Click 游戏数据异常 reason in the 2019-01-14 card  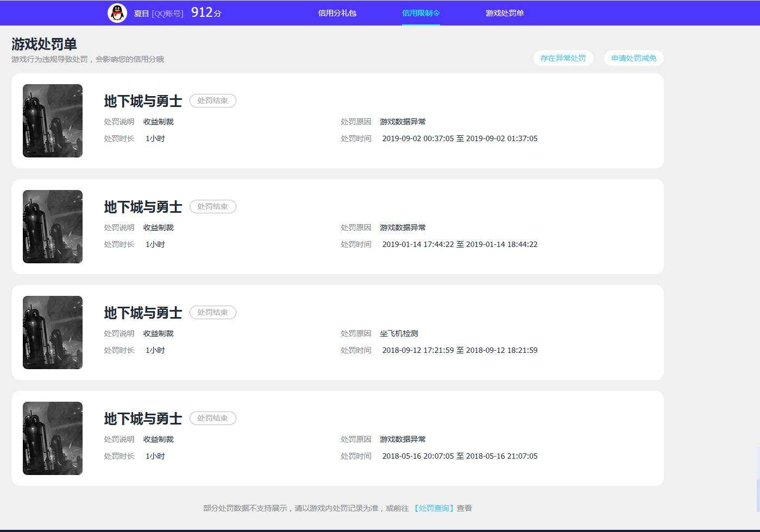(403, 227)
